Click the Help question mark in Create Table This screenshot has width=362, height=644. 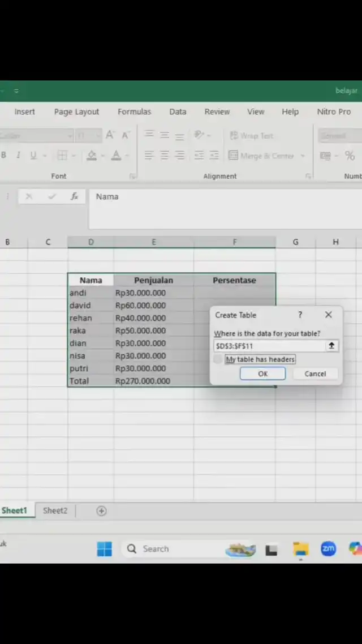click(x=300, y=315)
